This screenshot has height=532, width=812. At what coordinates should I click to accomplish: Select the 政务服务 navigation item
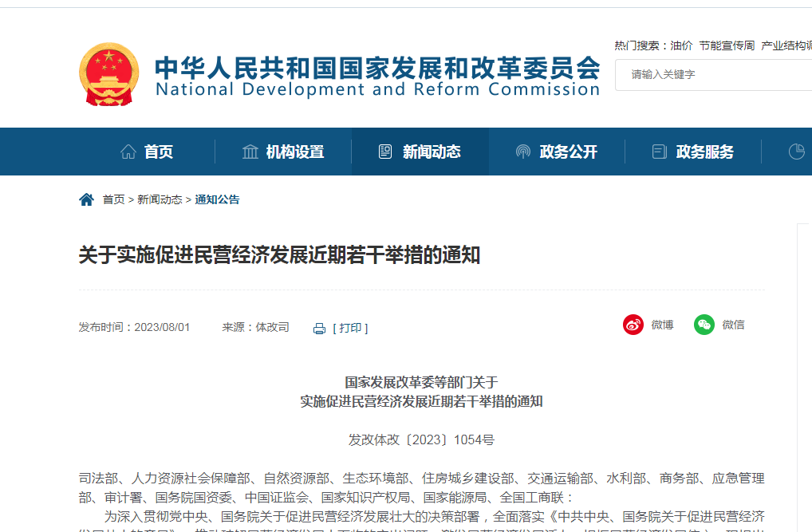point(704,152)
